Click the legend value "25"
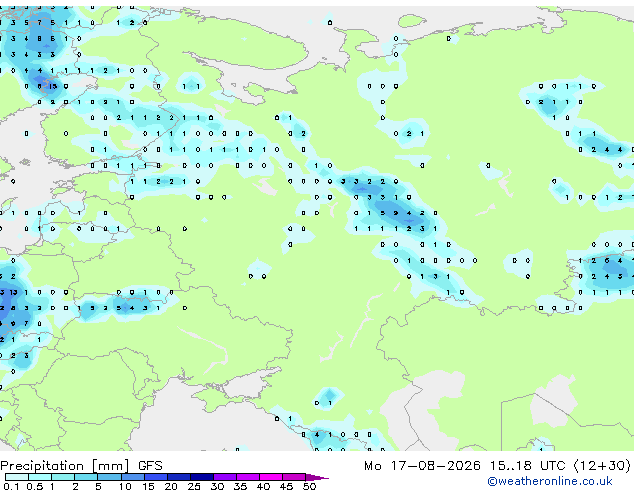This screenshot has height=490, width=634. click(x=194, y=486)
